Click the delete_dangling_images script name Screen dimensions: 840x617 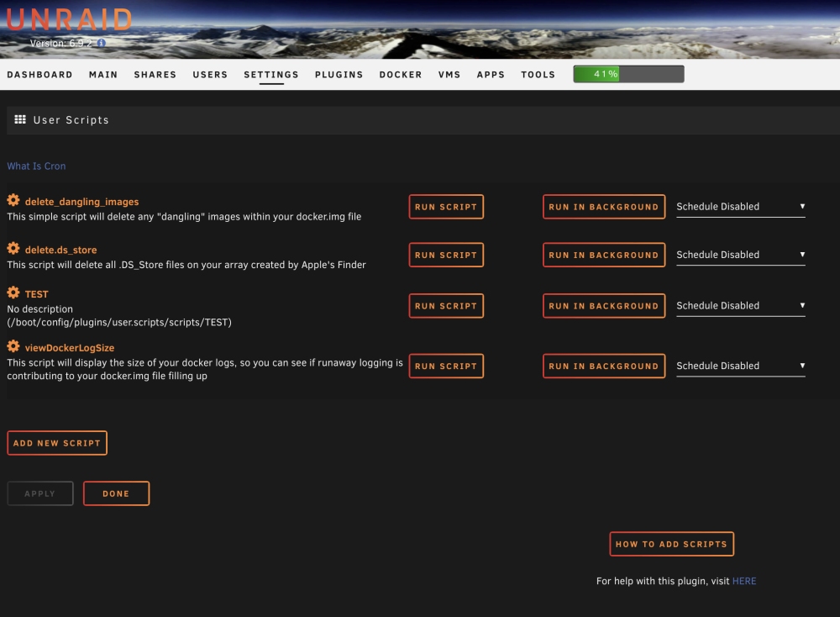[82, 202]
